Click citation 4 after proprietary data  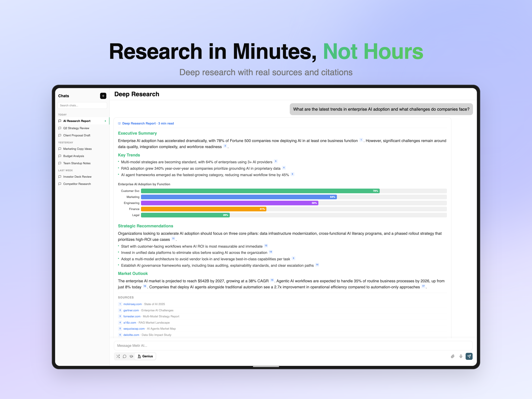[284, 168]
